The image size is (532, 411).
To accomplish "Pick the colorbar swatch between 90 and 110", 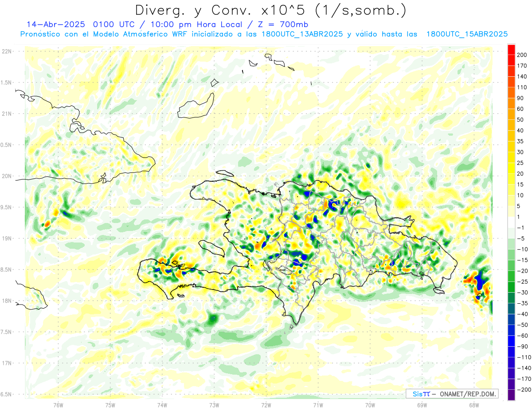I will coord(511,93).
